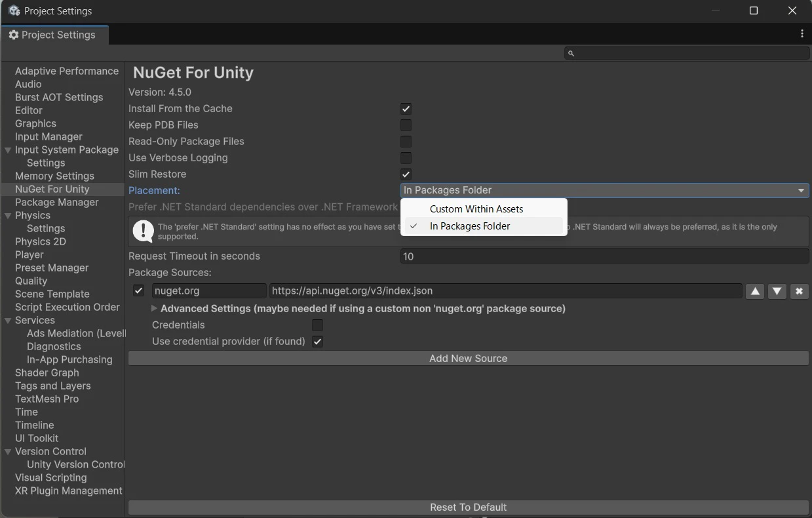Screen dimensions: 812x518
Task: Open Visual Scripting settings
Action: click(x=51, y=477)
